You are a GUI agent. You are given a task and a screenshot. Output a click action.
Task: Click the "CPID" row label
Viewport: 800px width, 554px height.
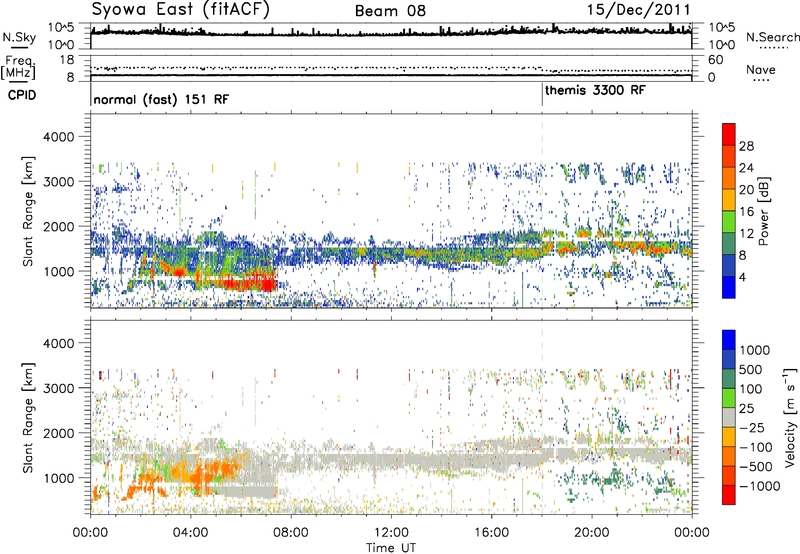pos(22,95)
